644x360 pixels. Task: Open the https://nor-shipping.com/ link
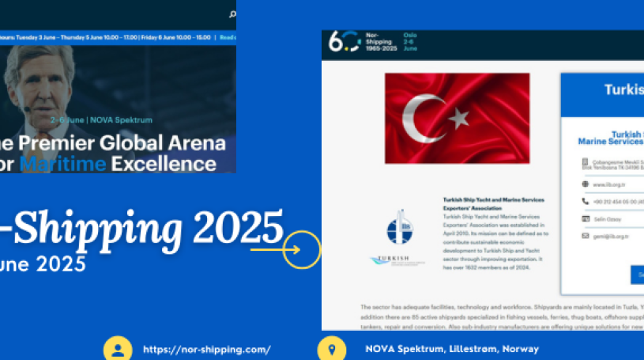click(x=206, y=349)
